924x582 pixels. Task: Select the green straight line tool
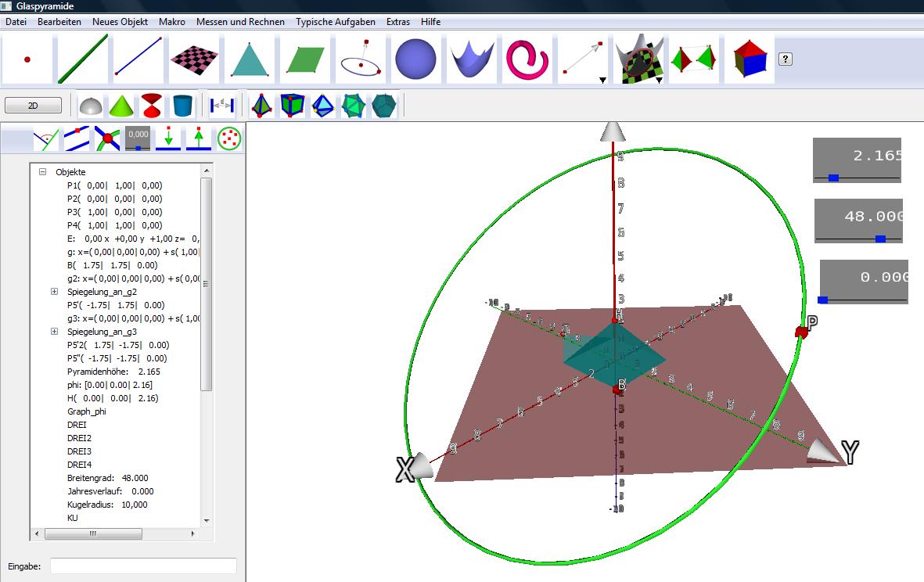tap(82, 59)
